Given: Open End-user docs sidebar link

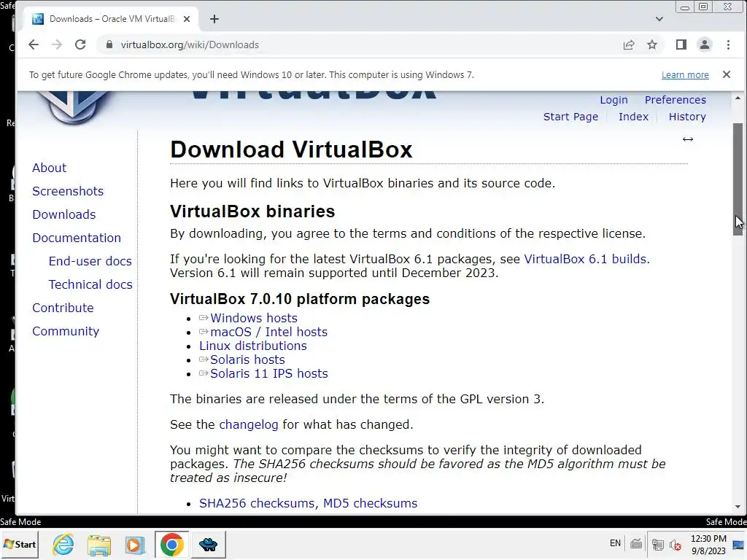Looking at the screenshot, I should point(90,261).
